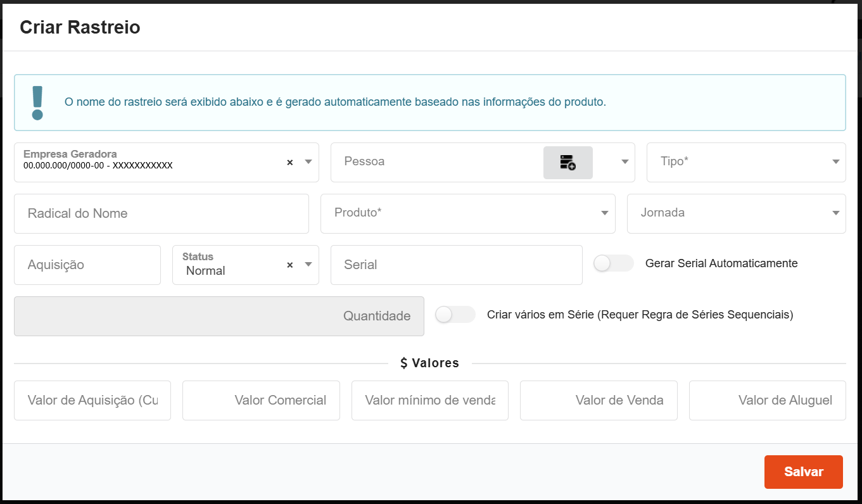Expand the Status dropdown
Image resolution: width=862 pixels, height=504 pixels.
[308, 265]
